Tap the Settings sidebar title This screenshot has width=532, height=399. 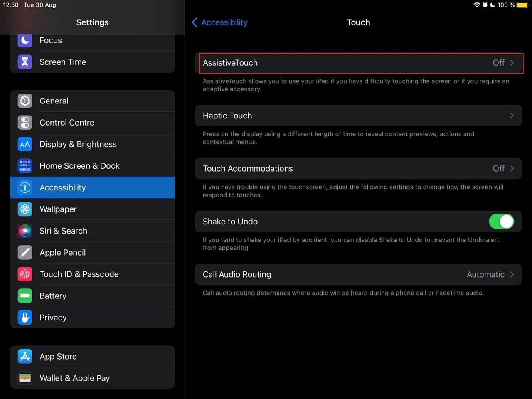tap(92, 22)
